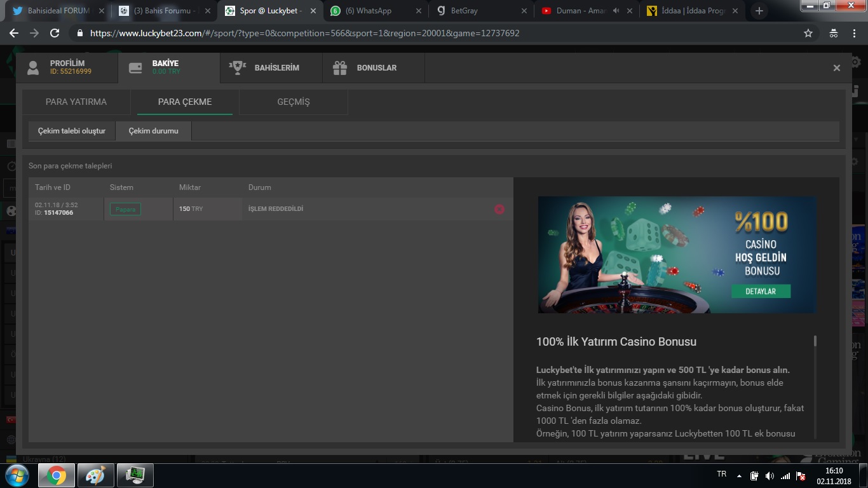Show hidden tray icons arrow
The width and height of the screenshot is (868, 488).
coord(739,475)
